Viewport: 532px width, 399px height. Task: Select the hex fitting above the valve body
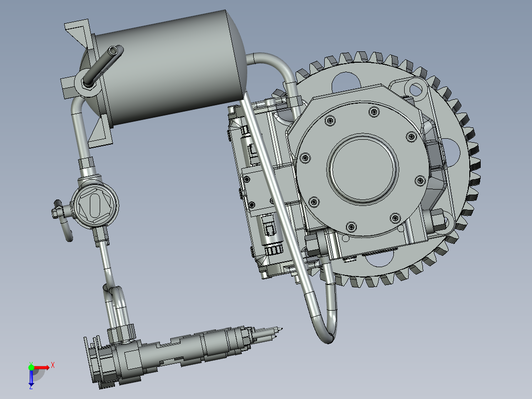(86, 163)
